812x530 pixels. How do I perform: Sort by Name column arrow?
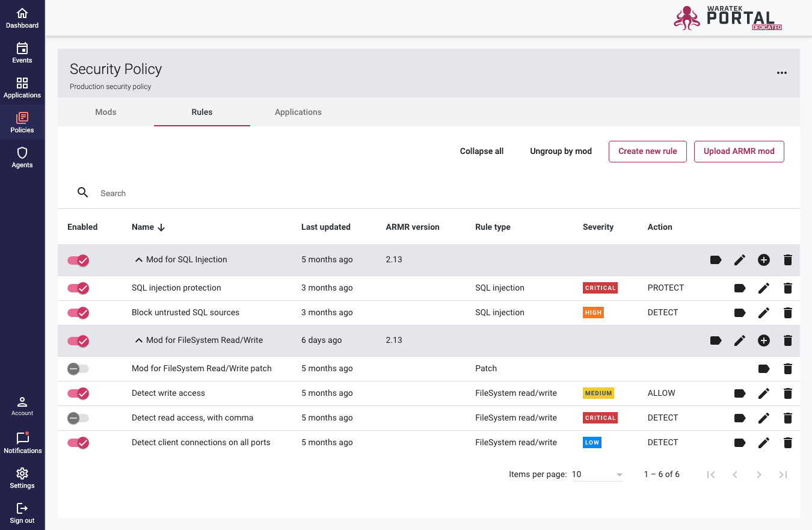(x=161, y=227)
